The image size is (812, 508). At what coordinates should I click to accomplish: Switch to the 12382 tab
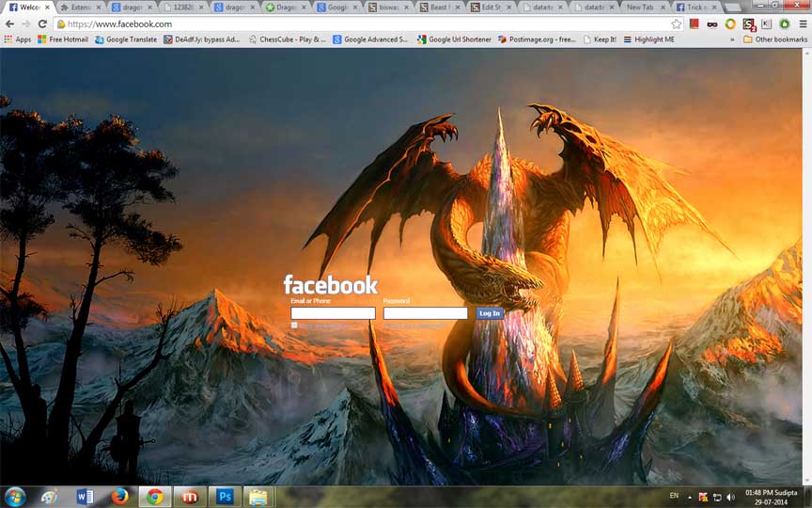[183, 8]
